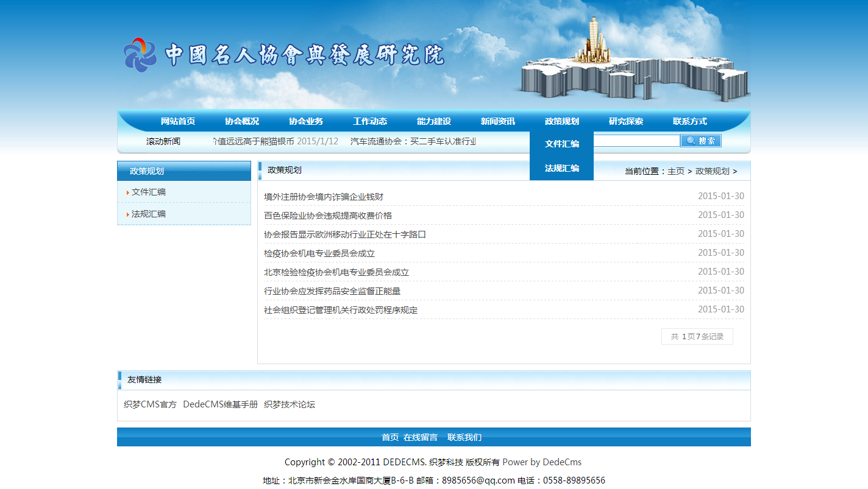Open scrolling news item 汽车流通协会
The image size is (868, 489).
(x=413, y=141)
